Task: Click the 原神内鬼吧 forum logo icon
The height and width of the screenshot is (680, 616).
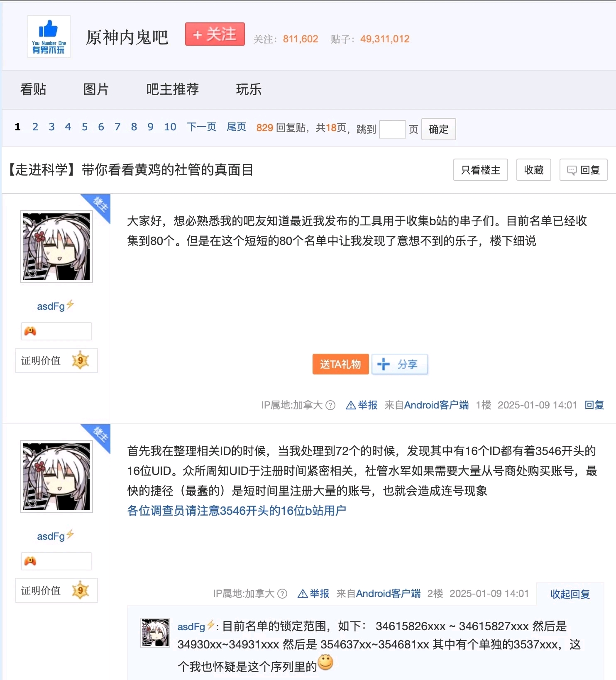Action: (x=49, y=37)
